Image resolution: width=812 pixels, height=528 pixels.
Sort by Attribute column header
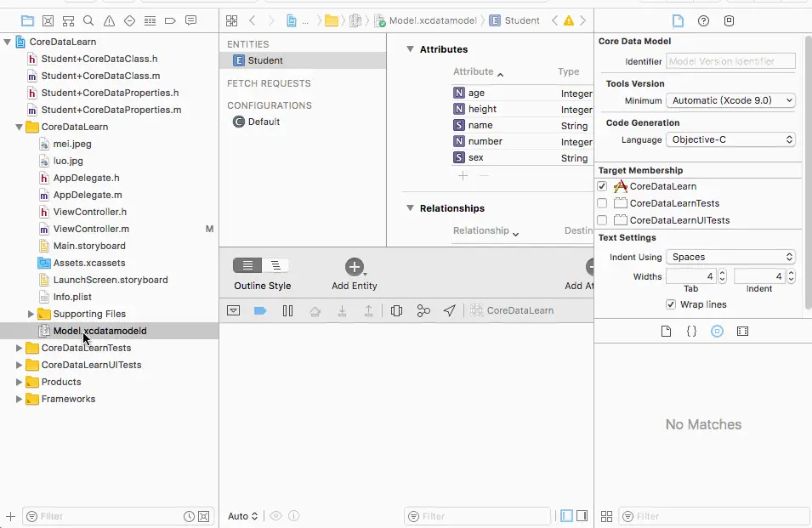coord(479,72)
